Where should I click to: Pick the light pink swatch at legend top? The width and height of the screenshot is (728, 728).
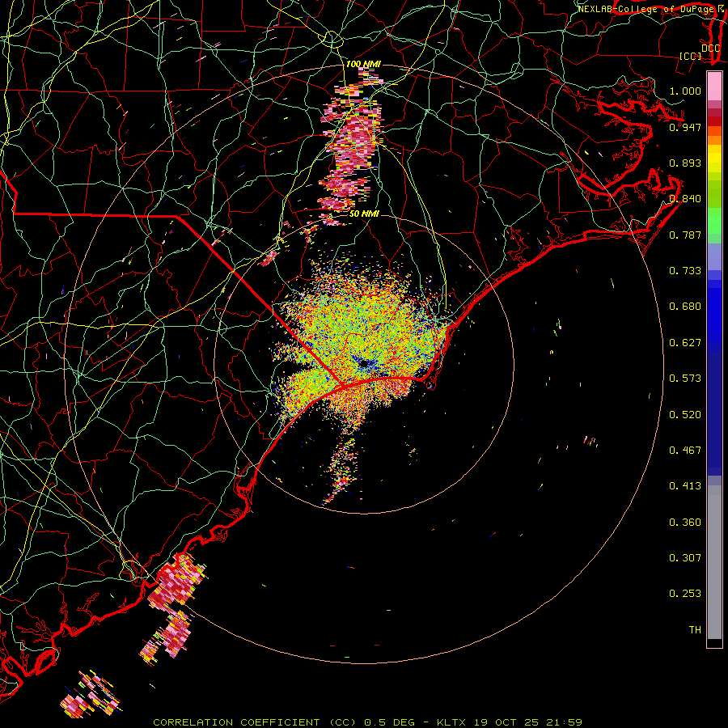(714, 87)
